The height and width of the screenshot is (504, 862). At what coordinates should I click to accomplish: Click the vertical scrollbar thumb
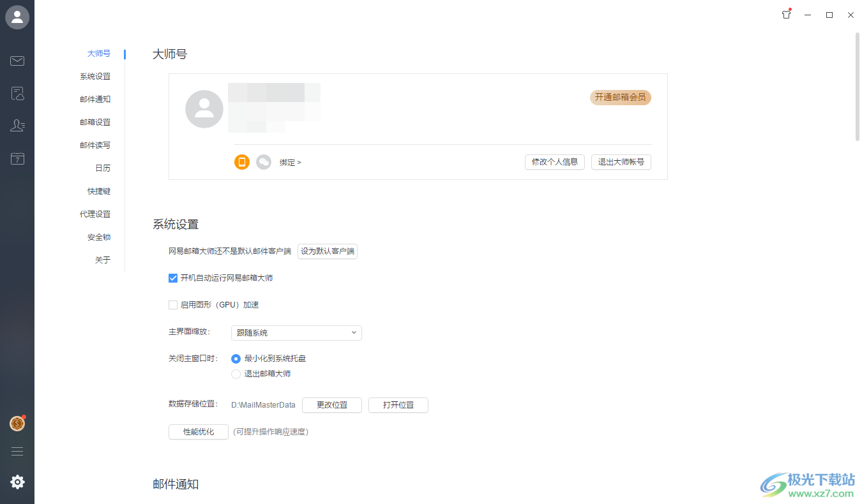[858, 86]
